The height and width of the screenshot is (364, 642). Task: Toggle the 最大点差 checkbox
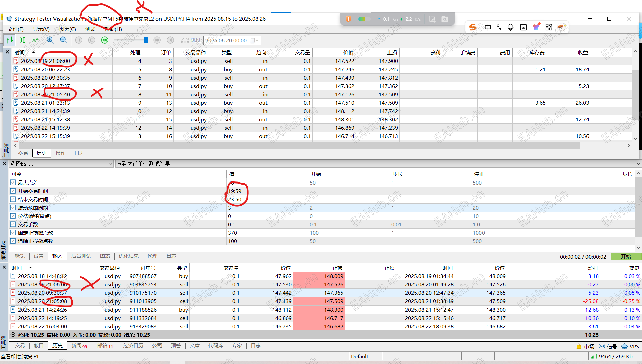tap(13, 183)
